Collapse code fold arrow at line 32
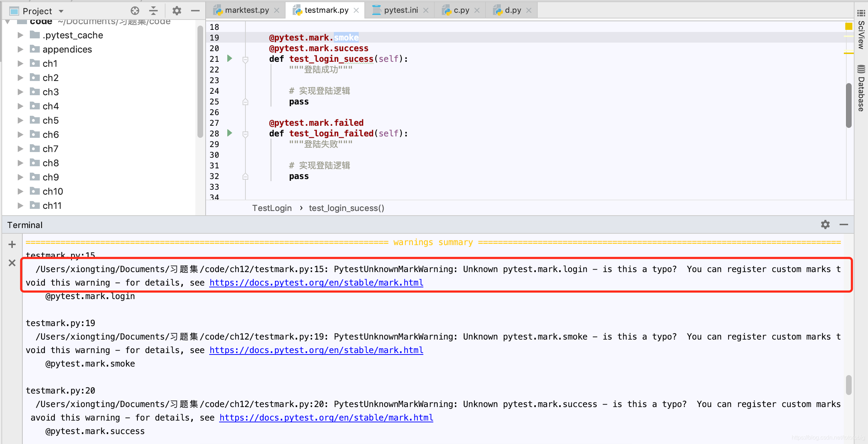Viewport: 868px width, 444px height. [245, 176]
